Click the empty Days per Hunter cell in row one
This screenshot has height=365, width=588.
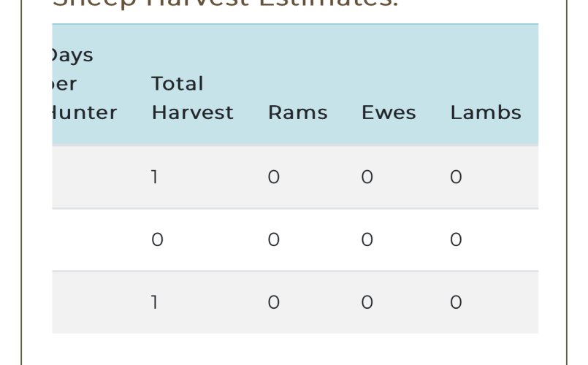96,177
